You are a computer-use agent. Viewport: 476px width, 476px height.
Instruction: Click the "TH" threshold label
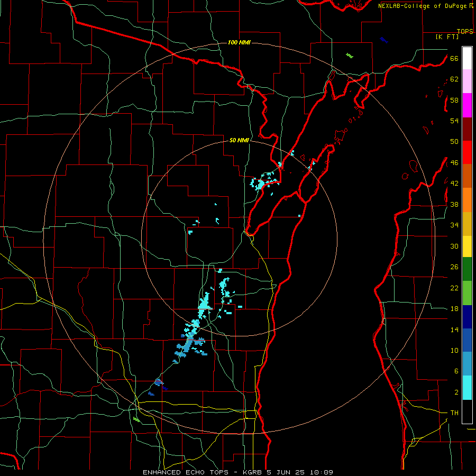click(454, 413)
